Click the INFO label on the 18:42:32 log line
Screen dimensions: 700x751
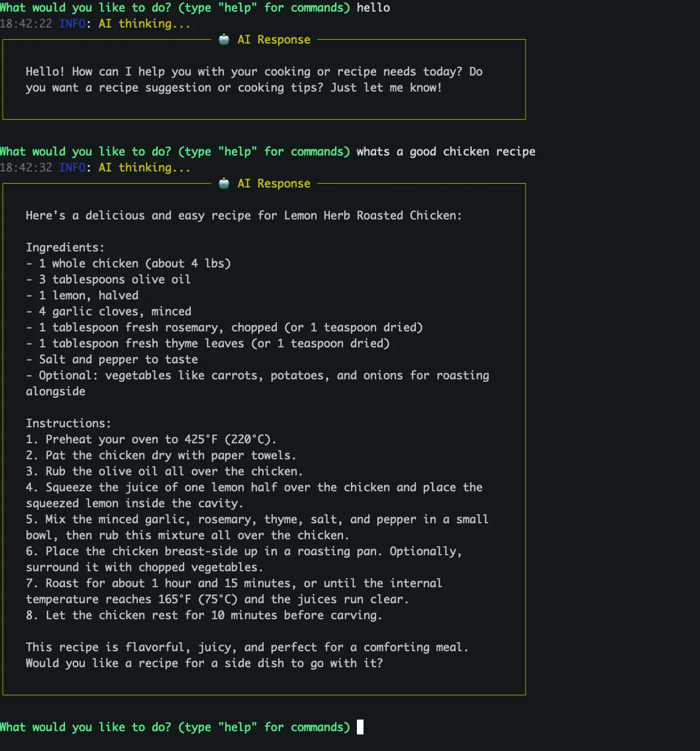tap(72, 168)
